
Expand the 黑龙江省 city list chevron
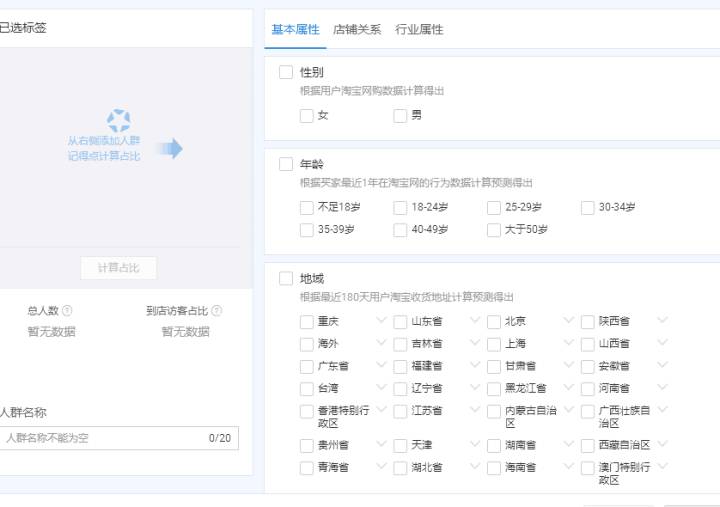568,387
